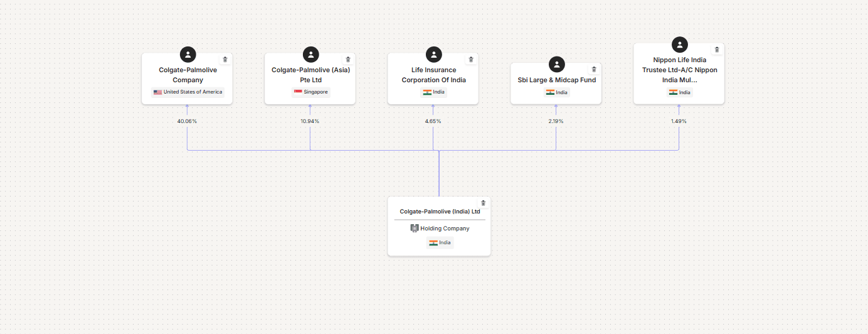Select the 4.65% ownership edge label
This screenshot has width=868, height=334.
coord(433,121)
